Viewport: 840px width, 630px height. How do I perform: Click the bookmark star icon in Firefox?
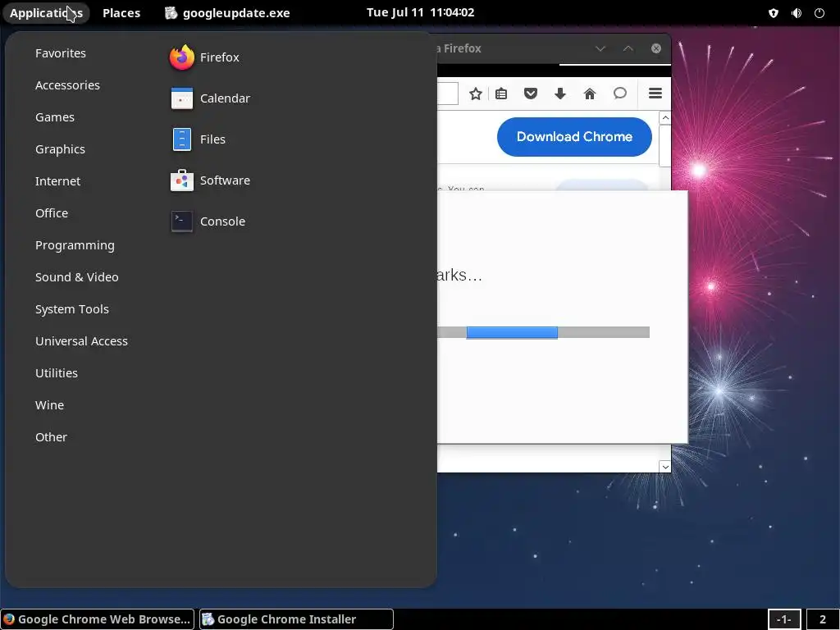tap(475, 94)
